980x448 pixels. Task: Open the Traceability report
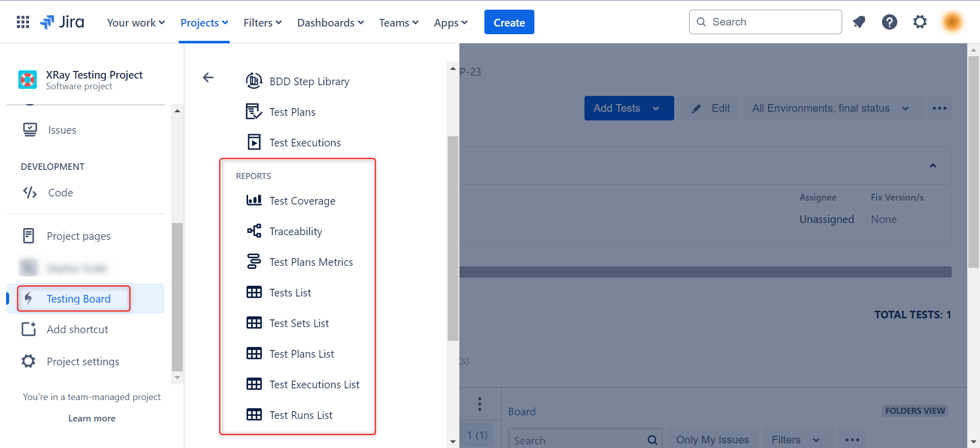pos(296,232)
